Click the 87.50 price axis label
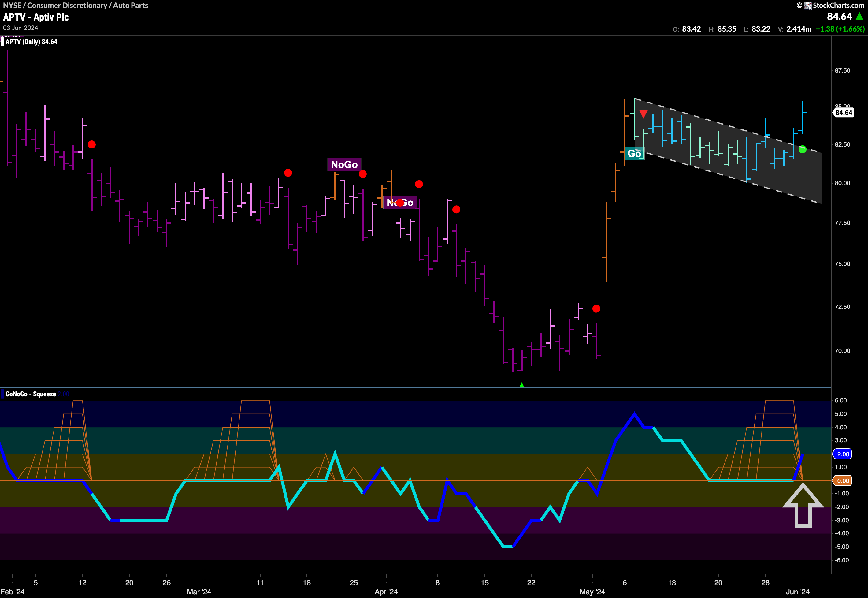The width and height of the screenshot is (868, 598). click(843, 70)
